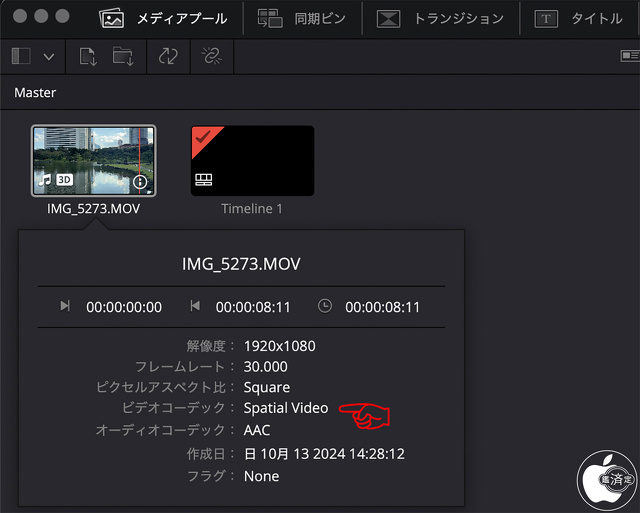Select the IMG_5273.MOV clip thumbnail

coord(94,161)
